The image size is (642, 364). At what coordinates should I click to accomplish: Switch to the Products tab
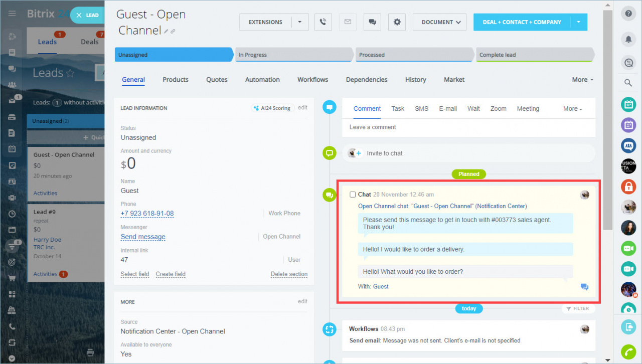coord(176,80)
